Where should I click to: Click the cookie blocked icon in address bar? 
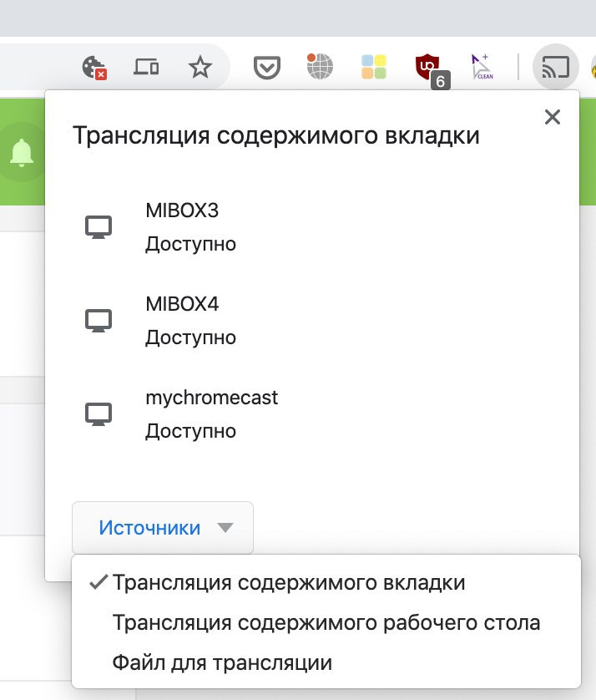tap(94, 68)
